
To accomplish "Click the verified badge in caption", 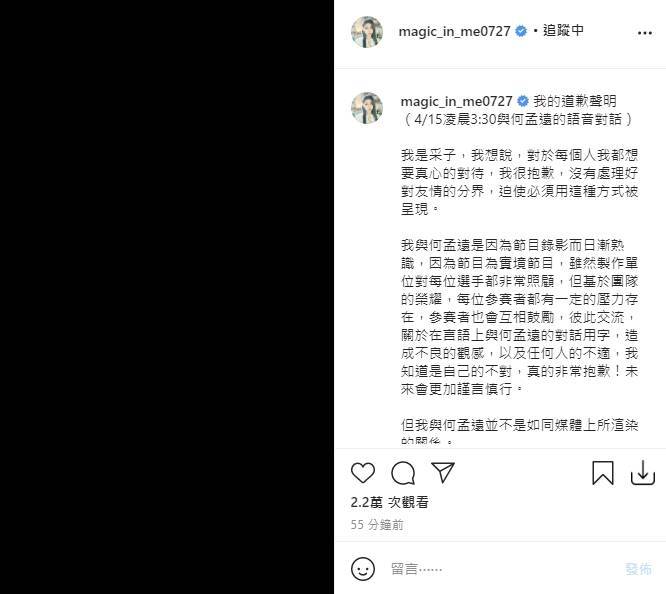I will (523, 101).
